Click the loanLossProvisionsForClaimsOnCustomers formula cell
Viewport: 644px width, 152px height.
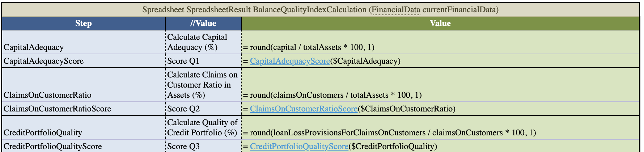(x=389, y=133)
